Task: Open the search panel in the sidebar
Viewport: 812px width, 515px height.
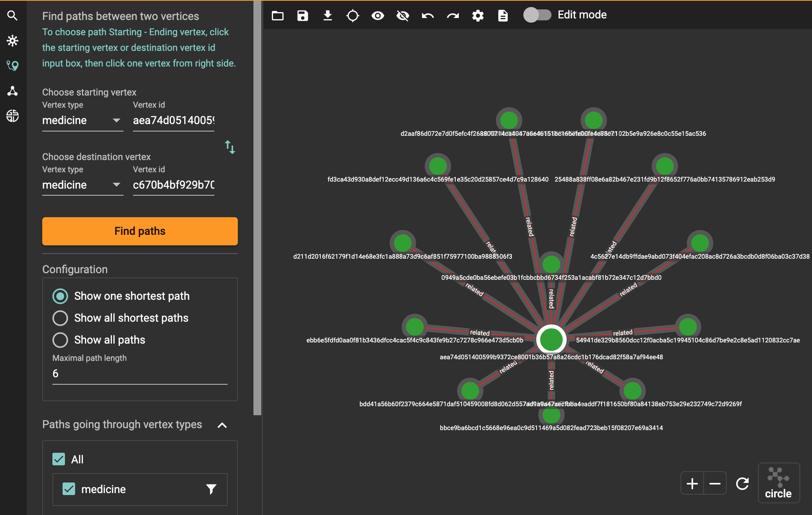Action: [13, 16]
